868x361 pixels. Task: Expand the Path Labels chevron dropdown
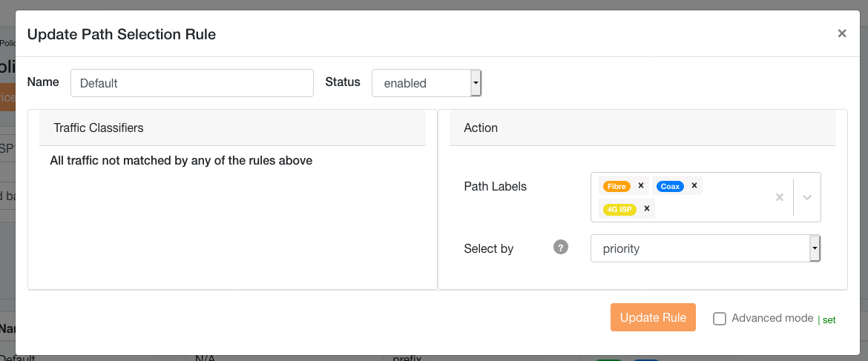coord(807,197)
